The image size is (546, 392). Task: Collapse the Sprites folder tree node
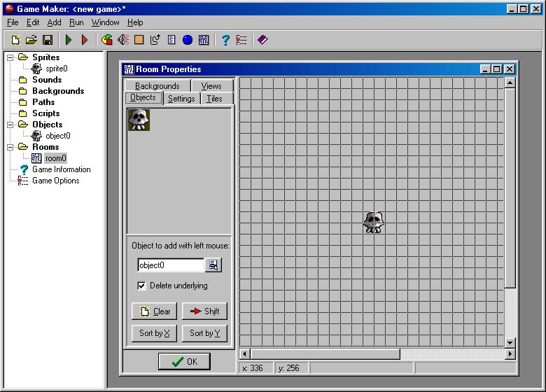click(x=10, y=57)
